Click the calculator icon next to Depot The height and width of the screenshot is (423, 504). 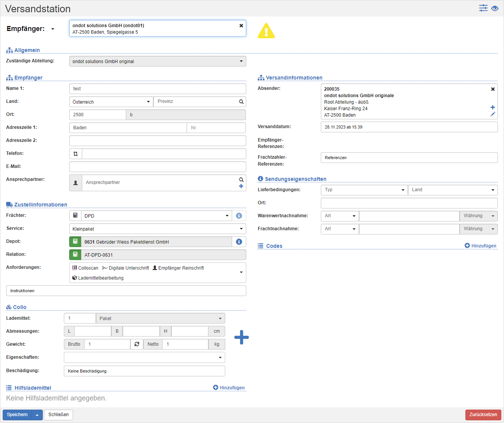(x=75, y=242)
